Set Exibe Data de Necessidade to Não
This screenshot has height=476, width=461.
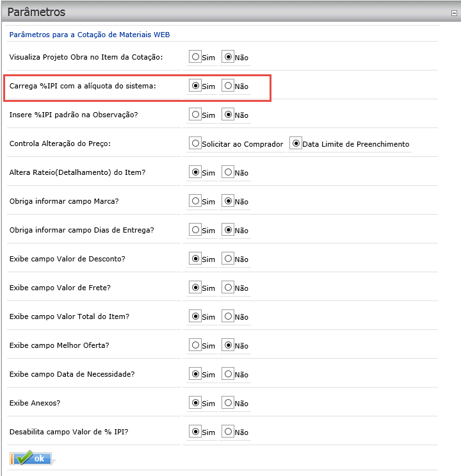tap(228, 374)
